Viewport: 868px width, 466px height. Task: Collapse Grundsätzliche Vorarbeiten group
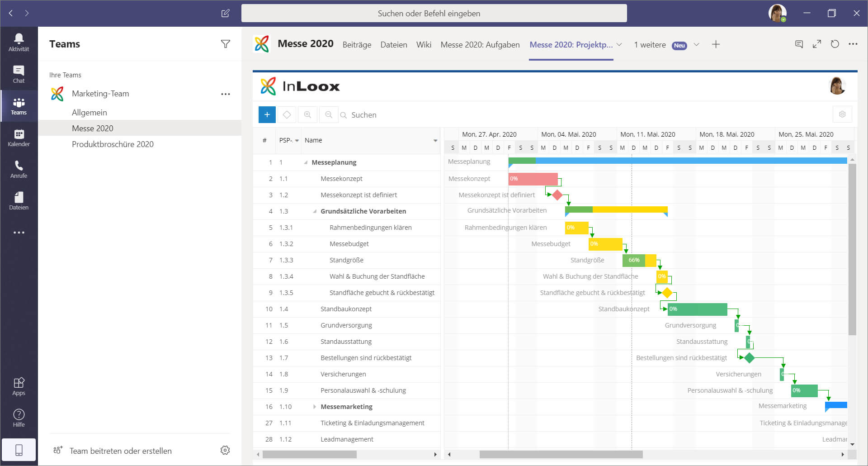coord(315,211)
